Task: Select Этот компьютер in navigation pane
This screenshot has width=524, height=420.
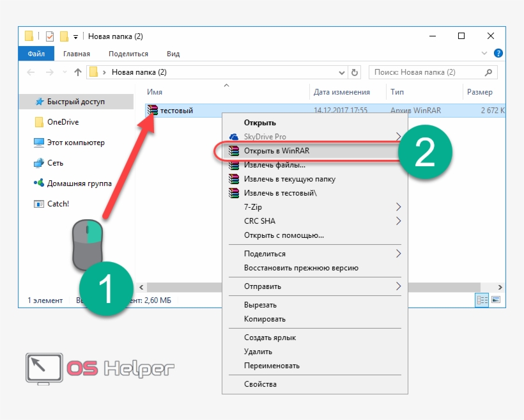Action: 75,143
